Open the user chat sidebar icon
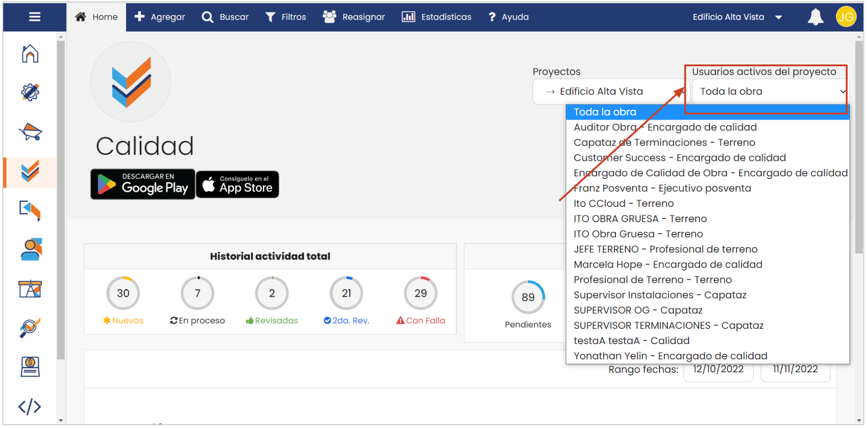Viewport: 868px width, 428px height. [x=31, y=249]
